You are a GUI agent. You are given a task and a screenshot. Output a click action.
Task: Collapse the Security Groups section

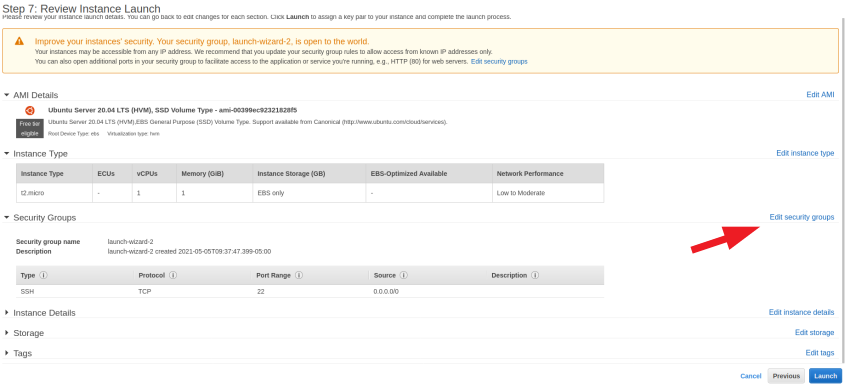6,217
